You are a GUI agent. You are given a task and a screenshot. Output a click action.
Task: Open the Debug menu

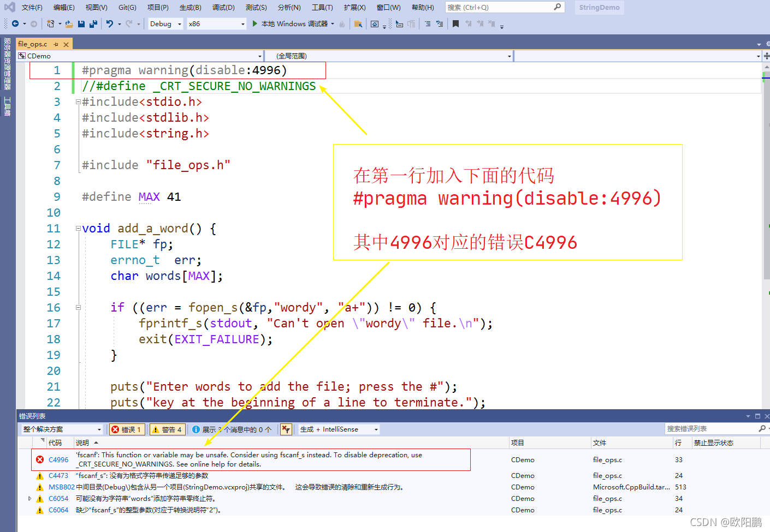(x=223, y=7)
